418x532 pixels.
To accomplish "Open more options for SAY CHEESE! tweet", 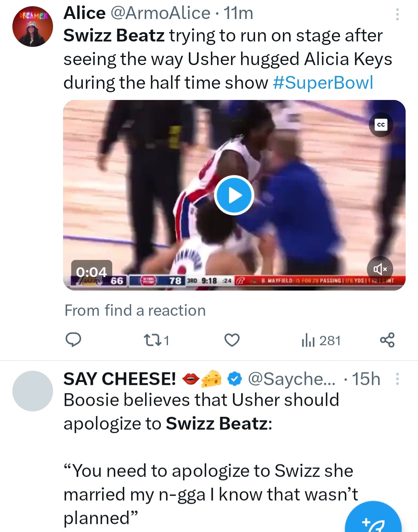I will tap(397, 379).
